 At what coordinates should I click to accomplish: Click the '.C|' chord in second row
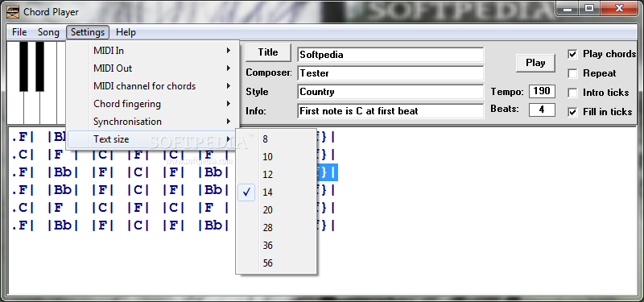(x=23, y=155)
